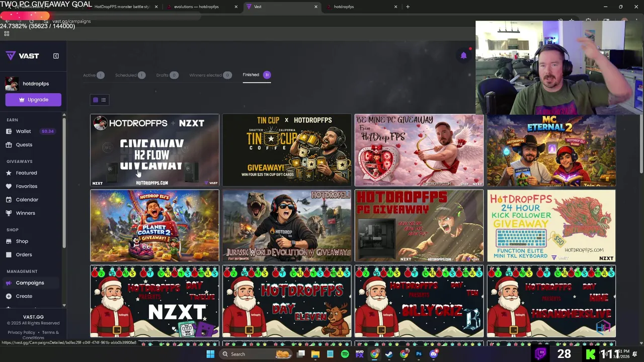Click the Quests icon
This screenshot has width=644, height=362.
click(x=9, y=145)
